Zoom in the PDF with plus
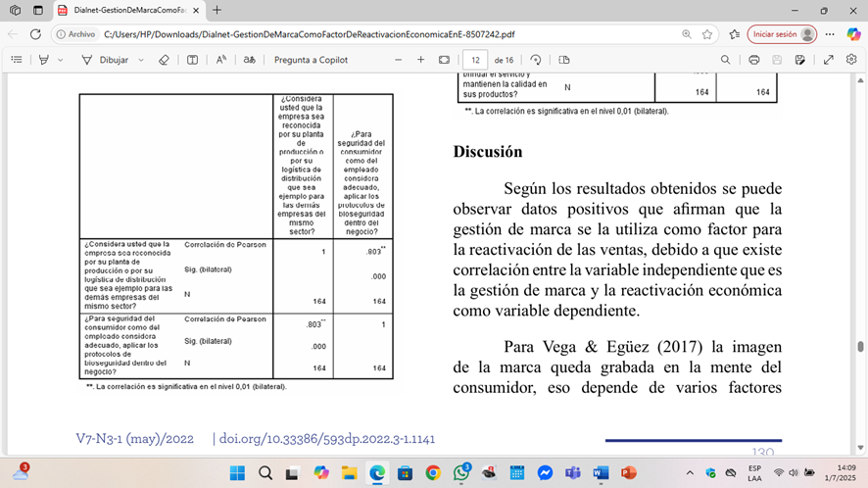868x488 pixels. [x=420, y=60]
